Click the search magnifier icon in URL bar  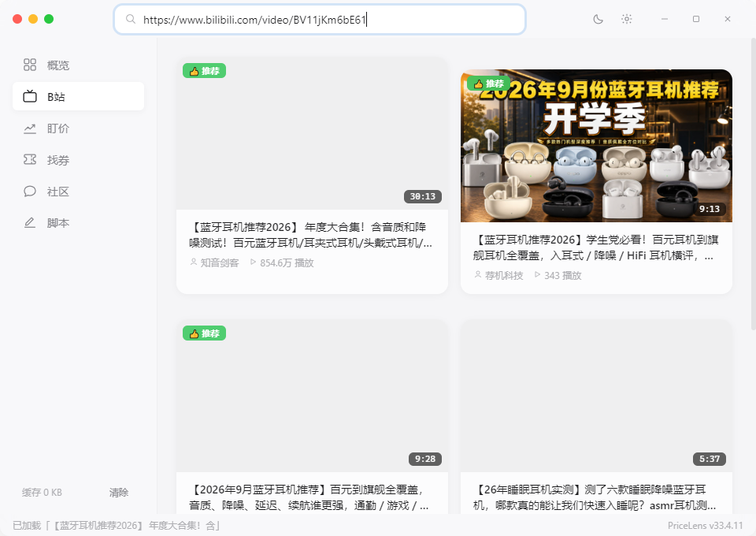point(130,19)
